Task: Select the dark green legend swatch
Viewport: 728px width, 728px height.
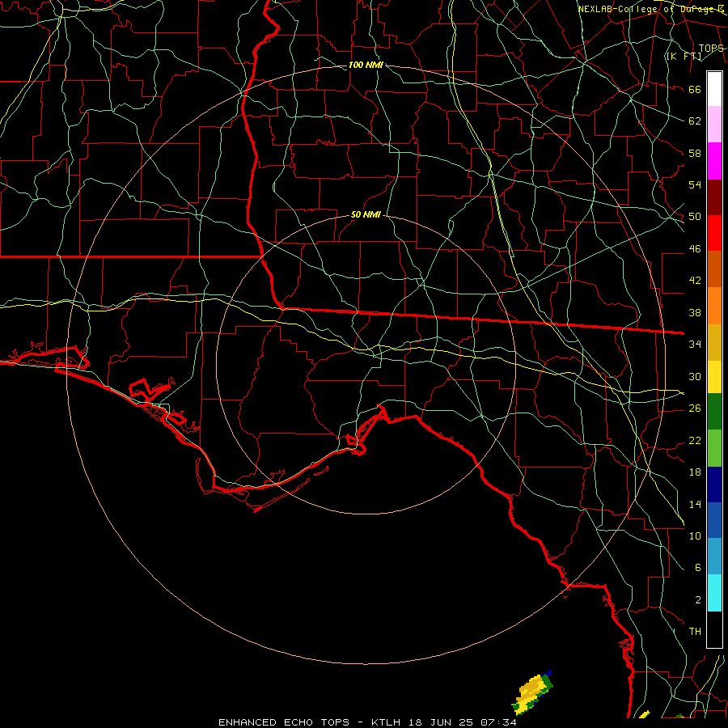Action: 714,412
